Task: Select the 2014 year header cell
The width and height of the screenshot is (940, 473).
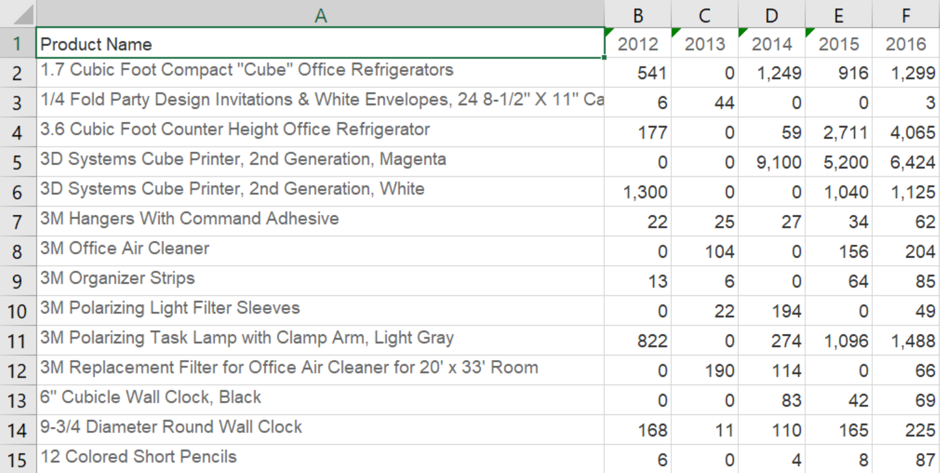Action: point(771,44)
